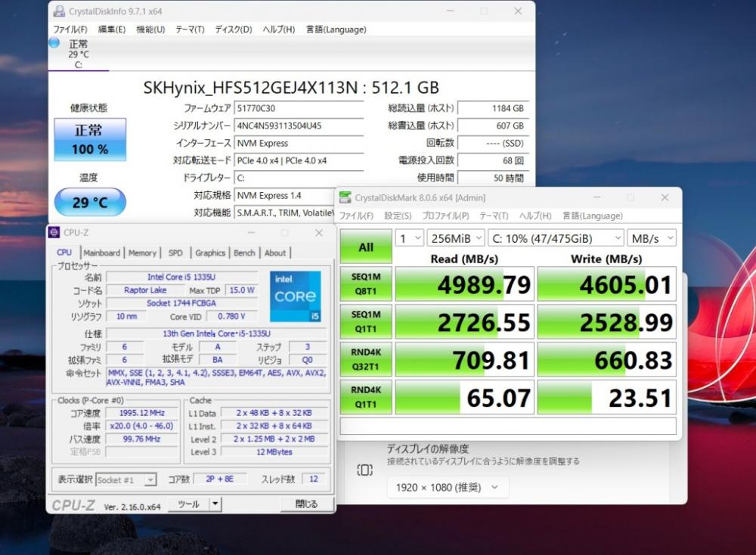The height and width of the screenshot is (555, 756).
Task: Select the blue drive C: status orb
Action: pyautogui.click(x=54, y=43)
